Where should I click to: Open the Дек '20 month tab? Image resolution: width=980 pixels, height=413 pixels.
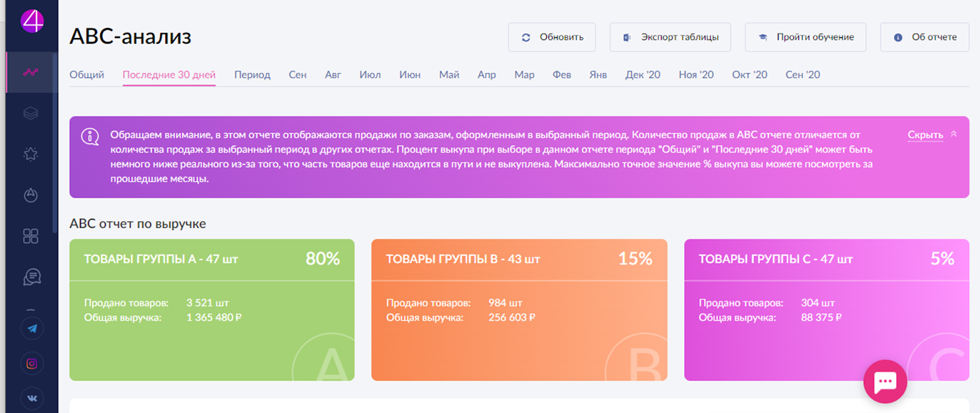[x=642, y=75]
